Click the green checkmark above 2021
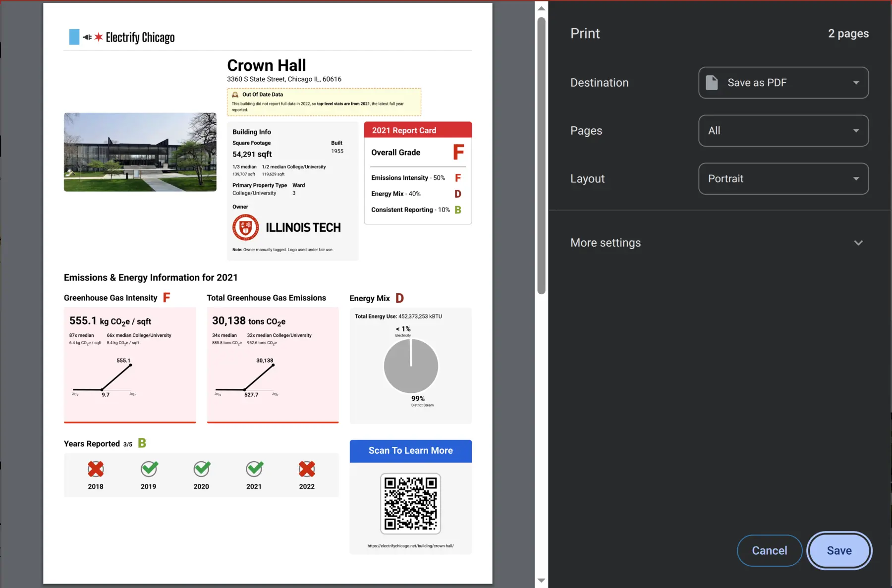 coord(254,469)
